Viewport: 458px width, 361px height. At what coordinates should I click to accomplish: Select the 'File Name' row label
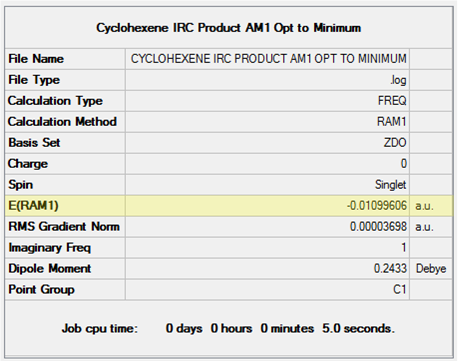pyautogui.click(x=36, y=59)
